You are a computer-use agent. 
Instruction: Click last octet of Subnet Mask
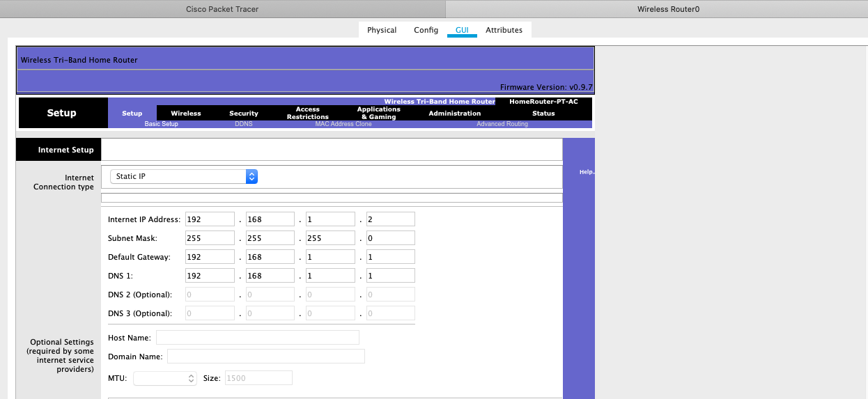(391, 237)
